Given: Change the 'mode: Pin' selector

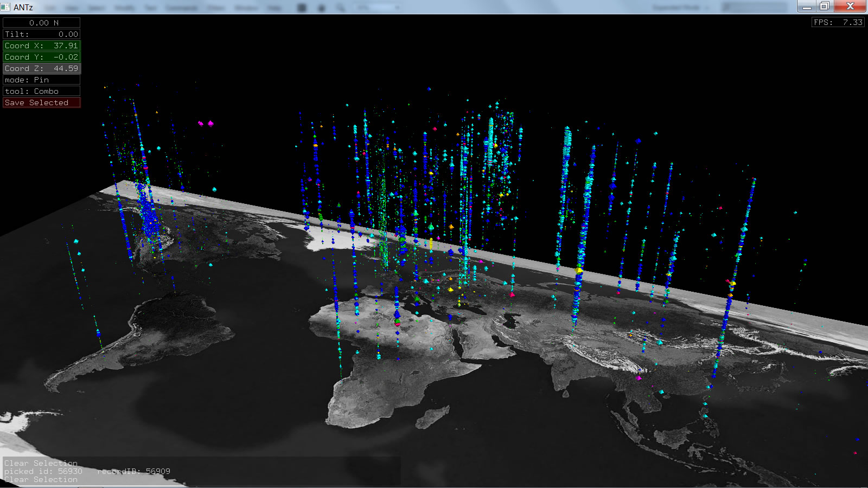Looking at the screenshot, I should [x=42, y=80].
